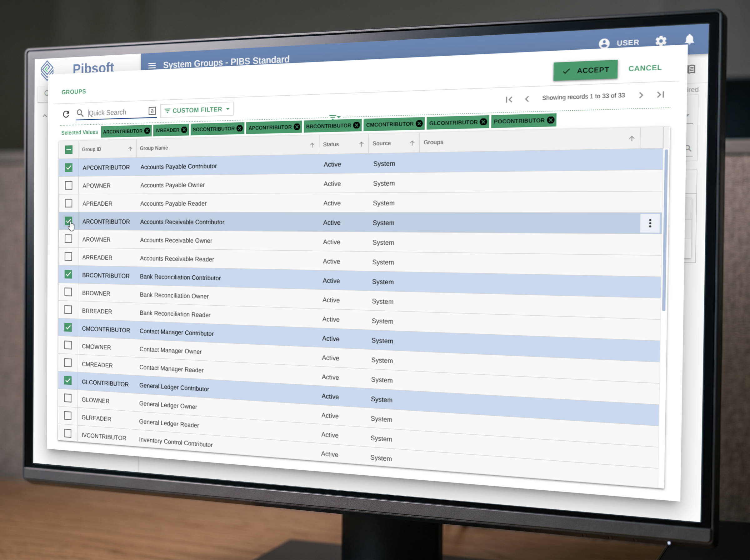Open the USER account icon
Viewport: 750px width, 560px height.
[x=604, y=43]
